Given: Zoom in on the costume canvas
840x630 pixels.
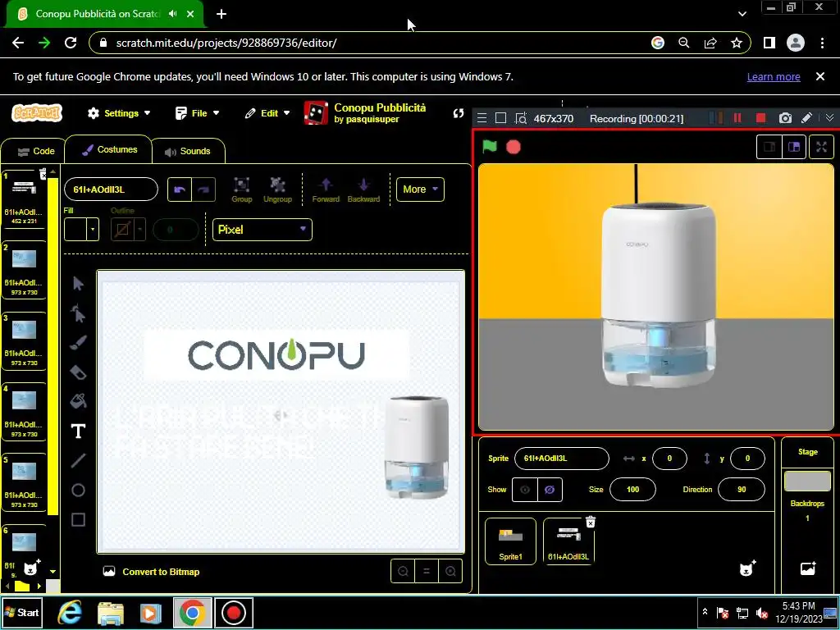Looking at the screenshot, I should tap(450, 572).
